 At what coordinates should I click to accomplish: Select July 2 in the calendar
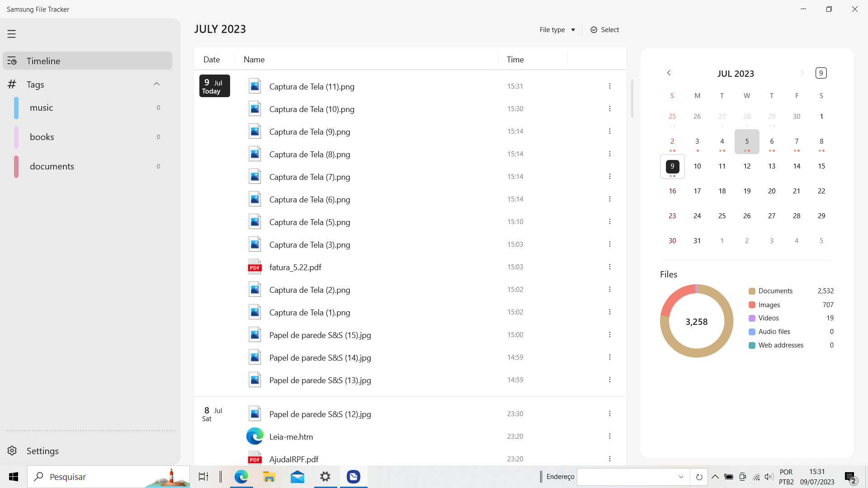[x=672, y=141]
